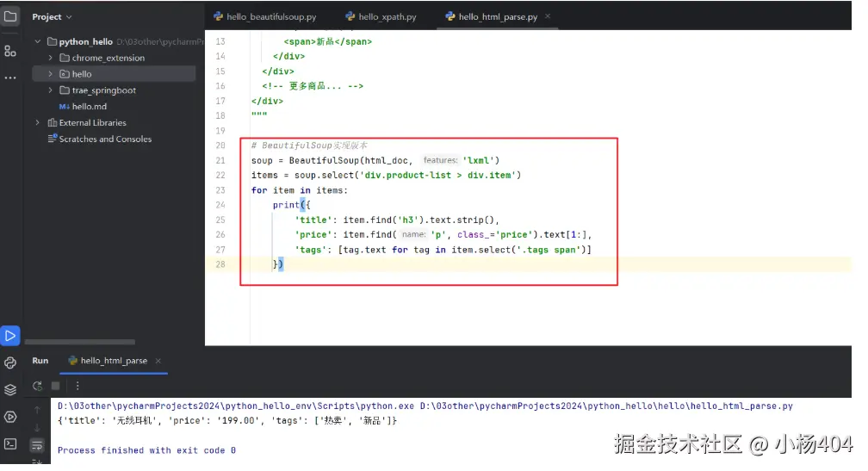Click the '# BeautifulSoup' comment on line 20
This screenshot has height=471, width=868.
pyautogui.click(x=309, y=146)
